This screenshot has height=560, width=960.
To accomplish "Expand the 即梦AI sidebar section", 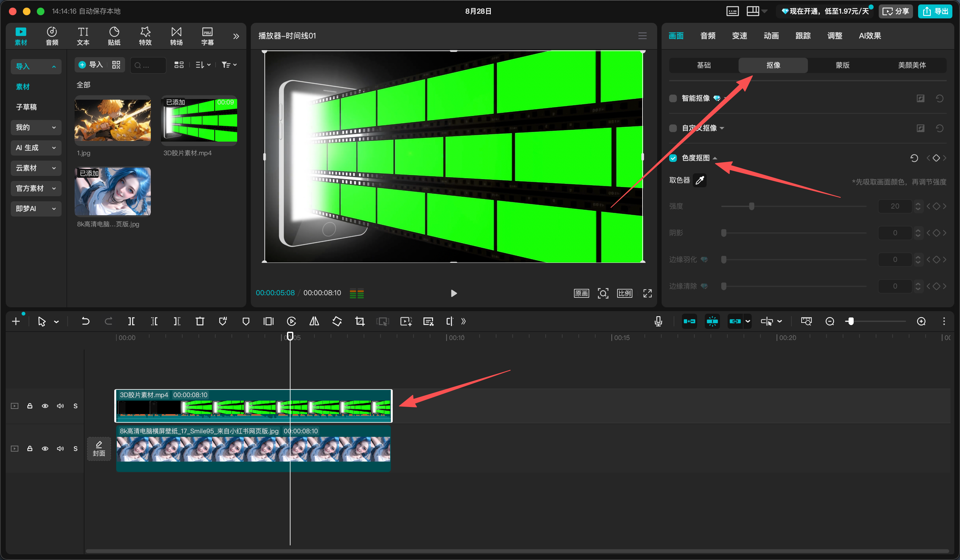I will pyautogui.click(x=36, y=208).
